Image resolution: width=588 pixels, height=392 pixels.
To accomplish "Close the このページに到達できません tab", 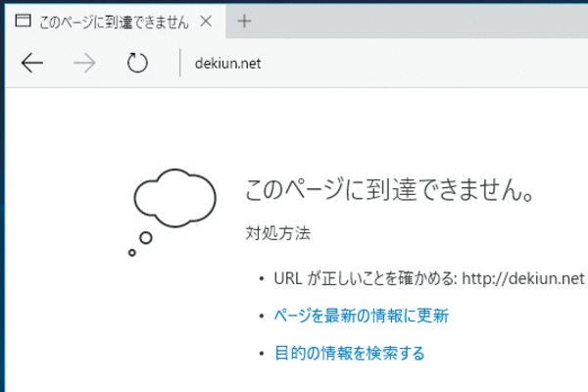I will 206,22.
